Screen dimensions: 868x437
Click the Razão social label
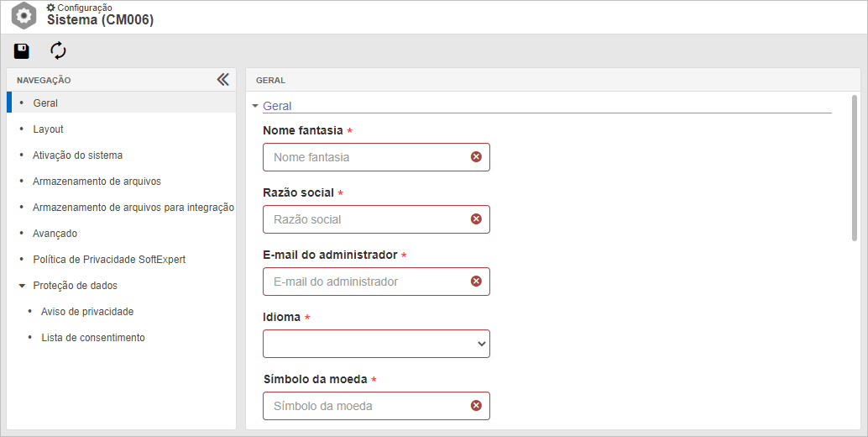click(298, 192)
